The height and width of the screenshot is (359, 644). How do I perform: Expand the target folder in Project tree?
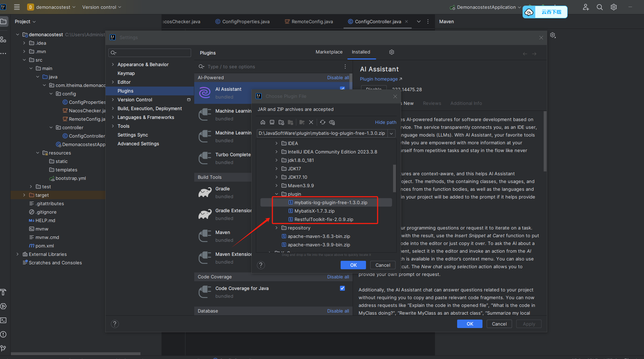24,195
